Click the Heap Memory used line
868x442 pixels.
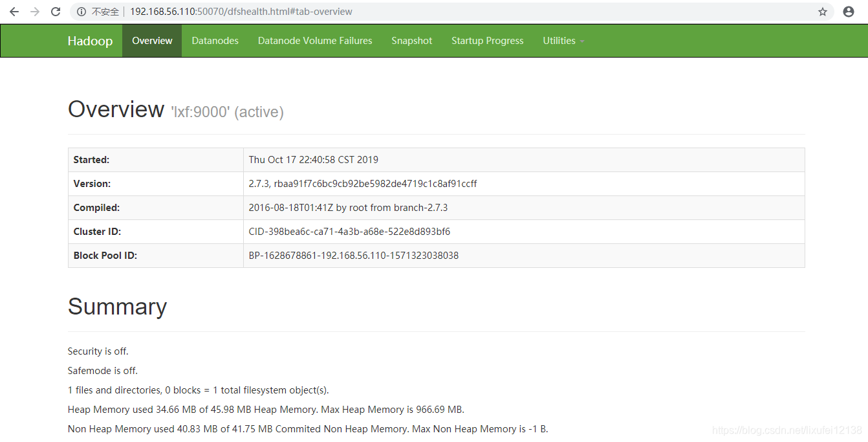click(x=266, y=410)
